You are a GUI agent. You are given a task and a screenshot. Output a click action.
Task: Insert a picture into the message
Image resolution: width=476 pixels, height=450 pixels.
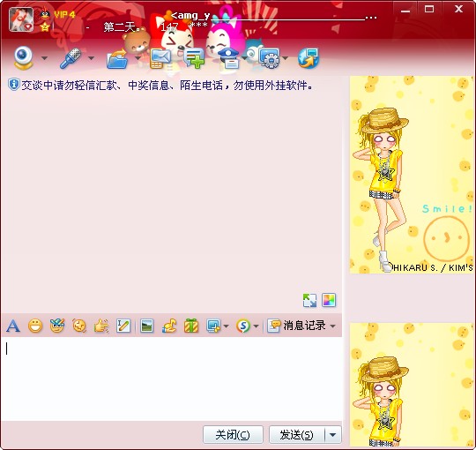(x=147, y=326)
